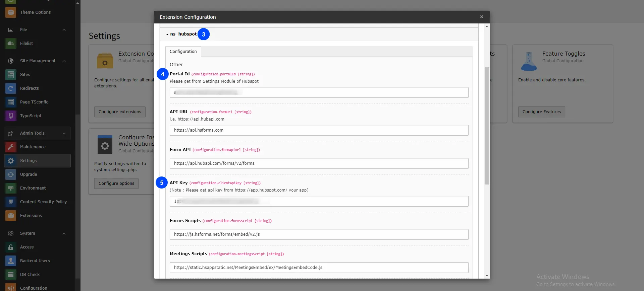Click the Extension Configuration box icon on Settings page

[x=105, y=61]
